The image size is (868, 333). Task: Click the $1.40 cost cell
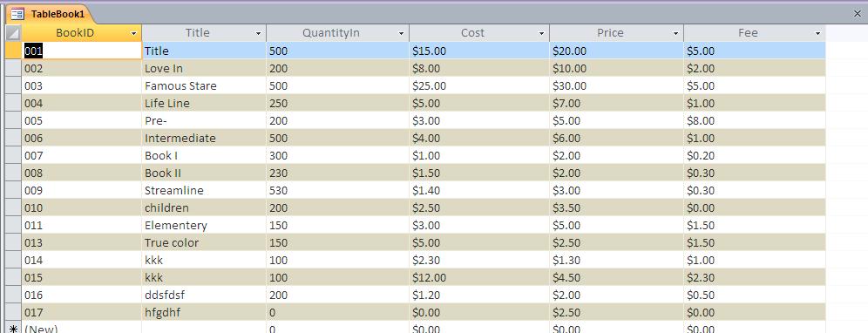(x=479, y=191)
